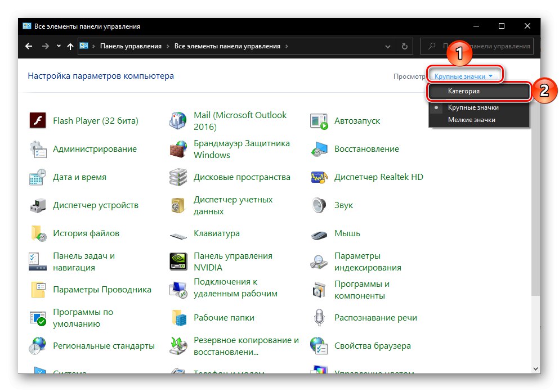Go up one level arrow
Viewport: 559px width, 392px height.
[x=70, y=46]
